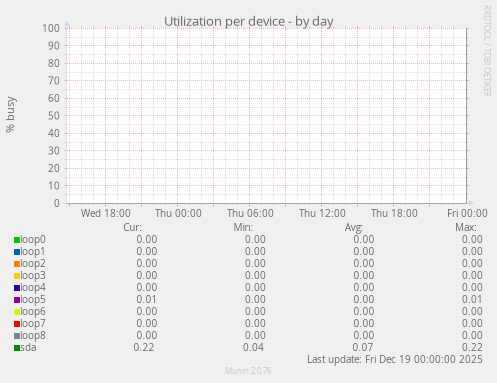Click the loop1 blue color swatch

[17, 252]
